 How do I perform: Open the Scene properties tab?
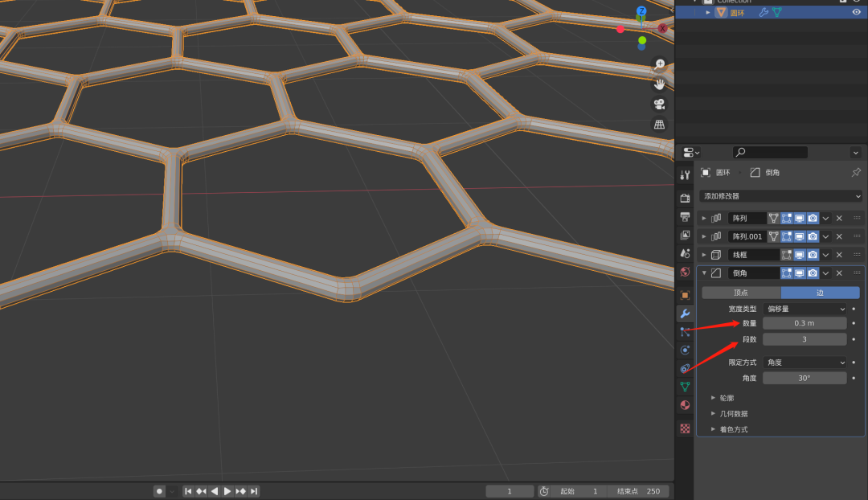pyautogui.click(x=685, y=253)
